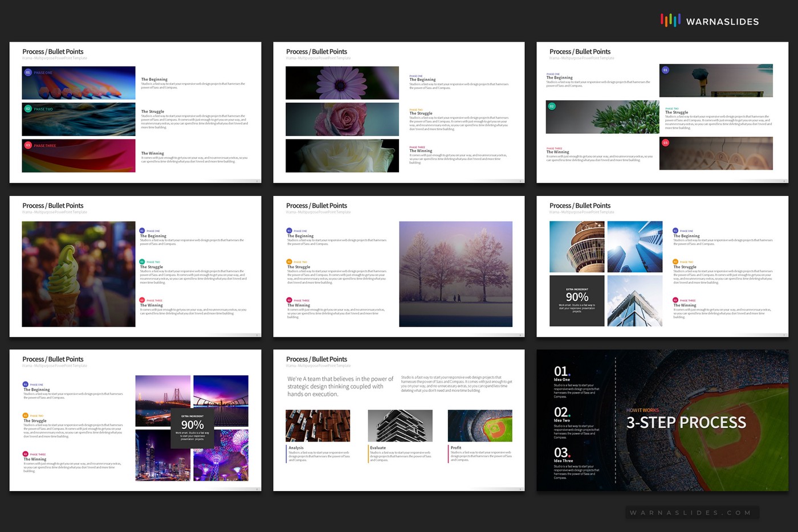Click the Profit baseball field image
This screenshot has height=532, width=798.
pos(481,425)
